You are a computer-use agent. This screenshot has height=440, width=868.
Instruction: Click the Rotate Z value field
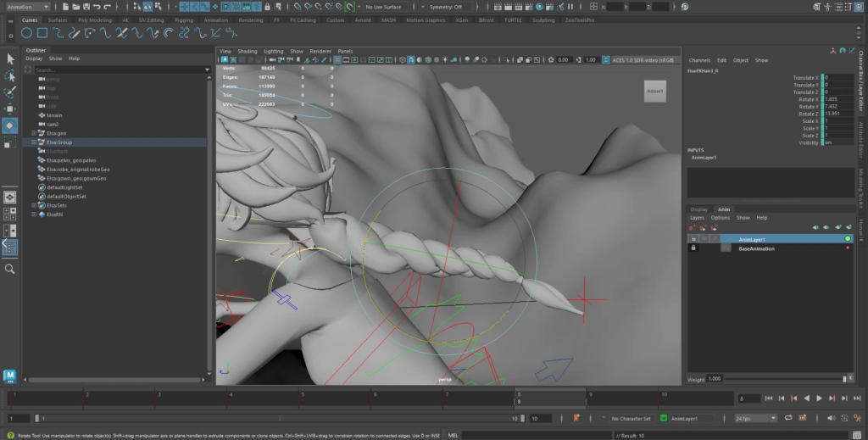coord(838,114)
